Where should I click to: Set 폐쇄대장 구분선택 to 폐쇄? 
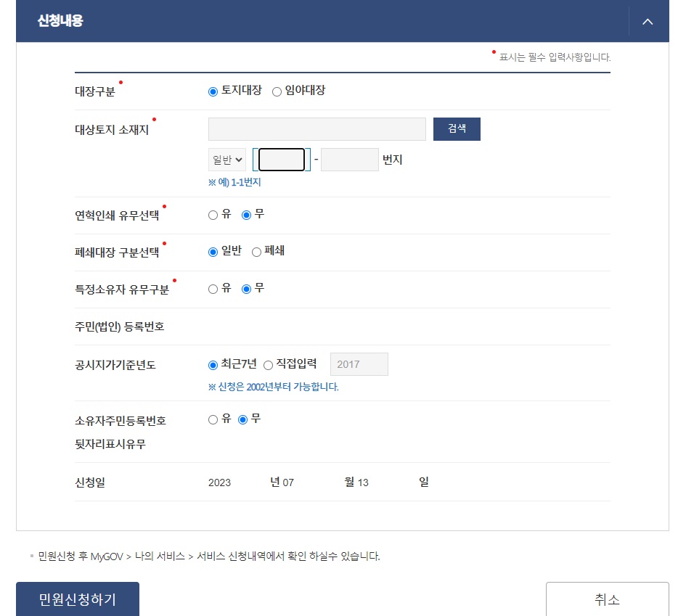coord(257,252)
